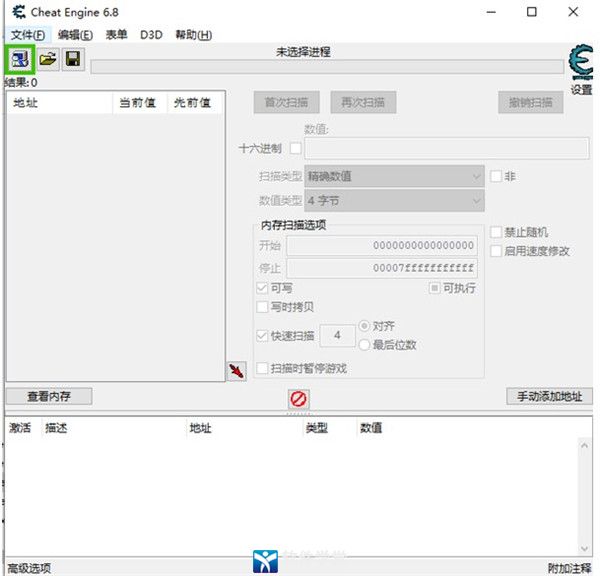Screen dimensions: 600x576
Task: Open the D3D menu
Action: [x=151, y=35]
